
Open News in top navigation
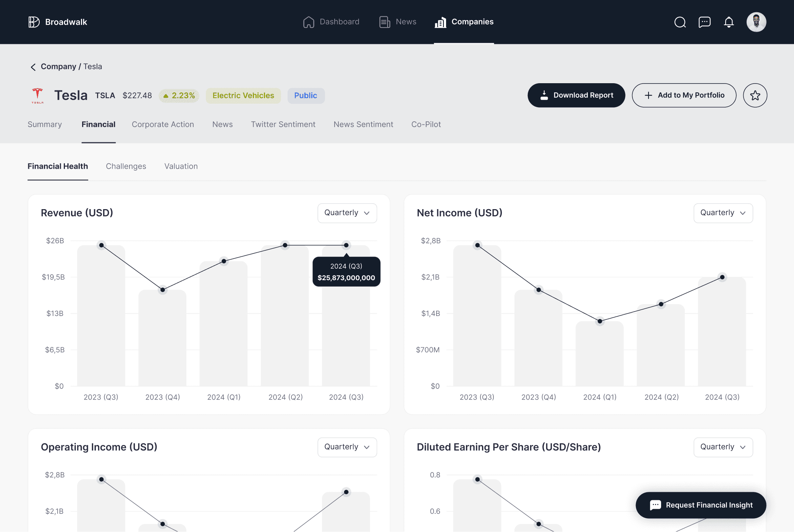(398, 22)
